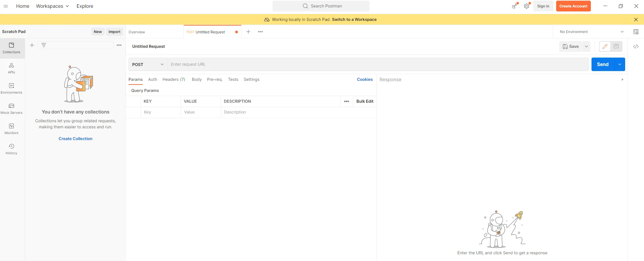The height and width of the screenshot is (261, 644).
Task: Expand the Send button dropdown arrow
Action: click(620, 64)
